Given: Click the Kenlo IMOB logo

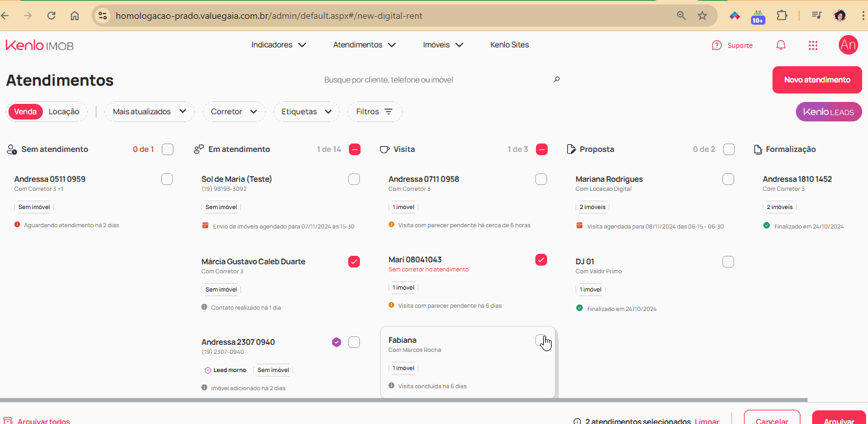Looking at the screenshot, I should coord(40,45).
